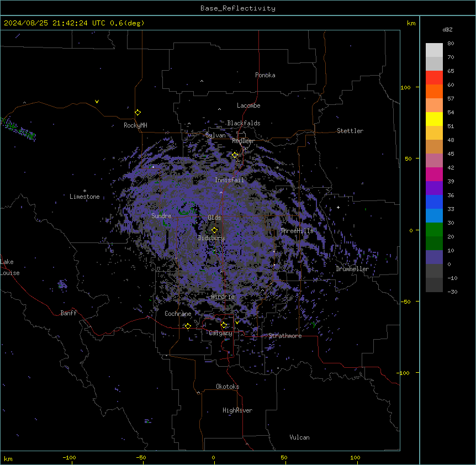The width and height of the screenshot is (476, 465).
Task: Select the yellow diamond marker south of RedDeer
Action: 235,155
